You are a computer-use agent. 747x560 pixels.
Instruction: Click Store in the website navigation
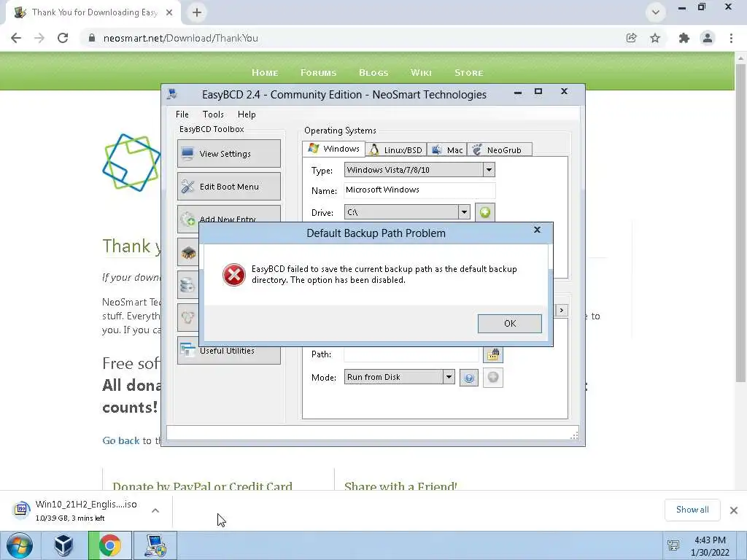(469, 73)
